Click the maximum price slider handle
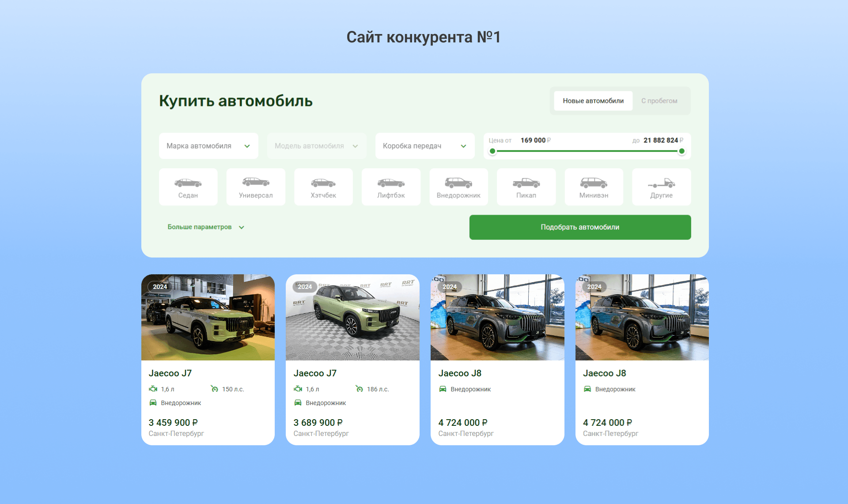The width and height of the screenshot is (848, 504). coord(681,151)
